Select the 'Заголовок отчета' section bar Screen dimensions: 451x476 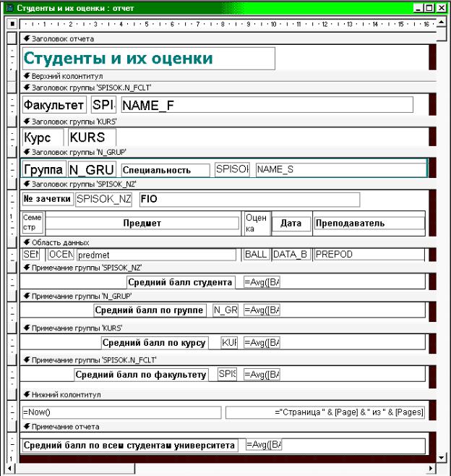[x=228, y=38]
